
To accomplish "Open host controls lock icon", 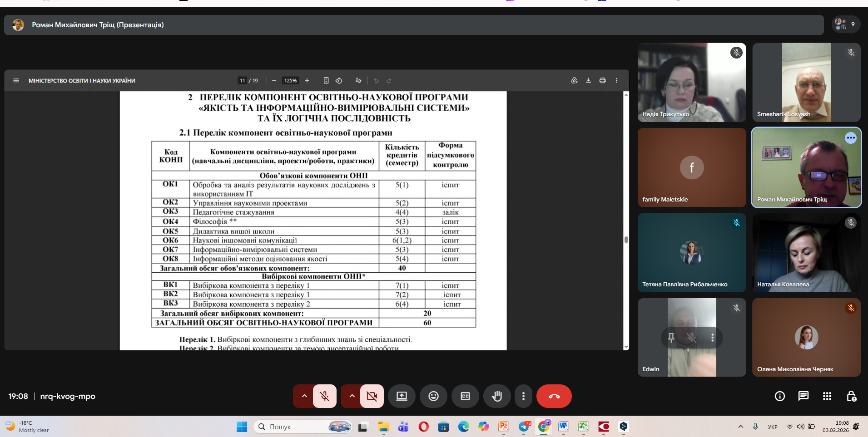I will point(851,396).
